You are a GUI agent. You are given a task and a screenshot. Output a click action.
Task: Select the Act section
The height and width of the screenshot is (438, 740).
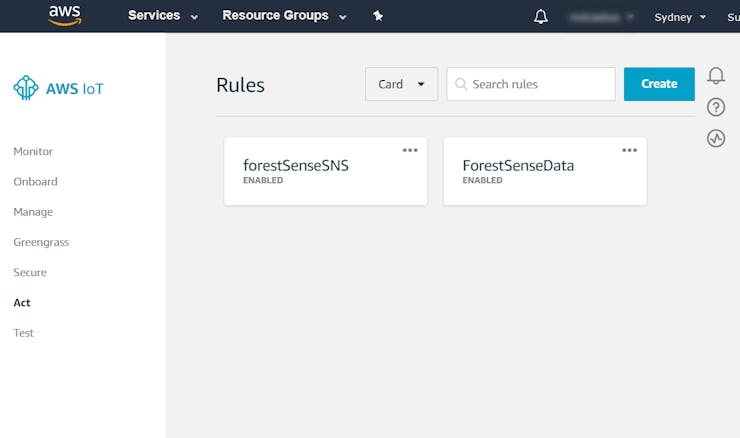(22, 303)
